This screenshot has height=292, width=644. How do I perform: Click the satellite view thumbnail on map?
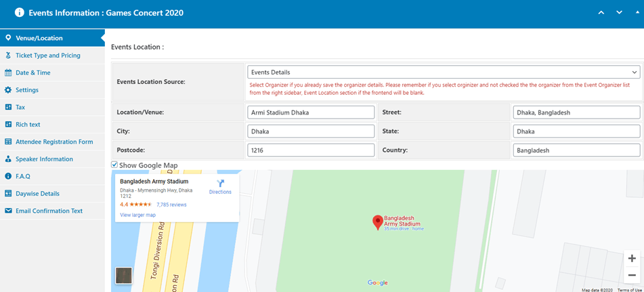coord(124,276)
